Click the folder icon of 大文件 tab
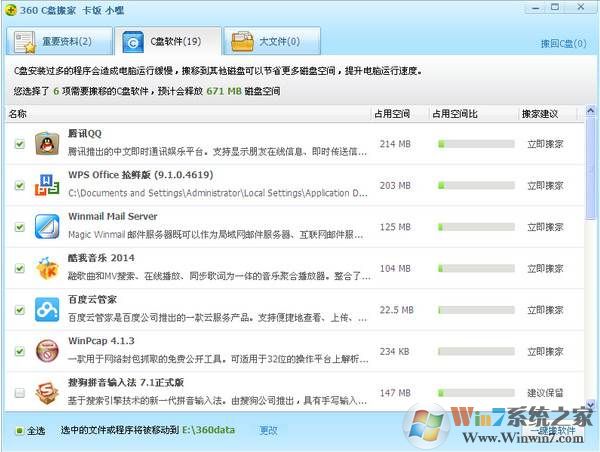 tap(243, 42)
